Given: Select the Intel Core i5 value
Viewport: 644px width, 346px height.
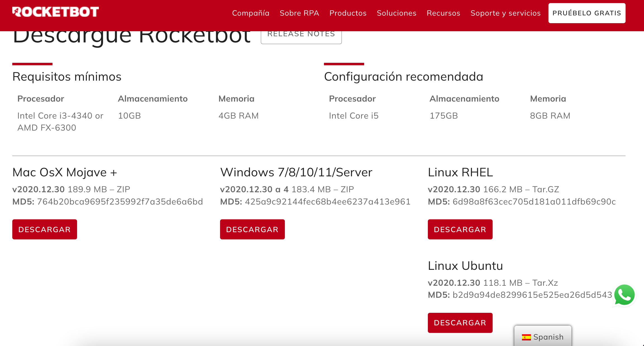Looking at the screenshot, I should pyautogui.click(x=354, y=116).
